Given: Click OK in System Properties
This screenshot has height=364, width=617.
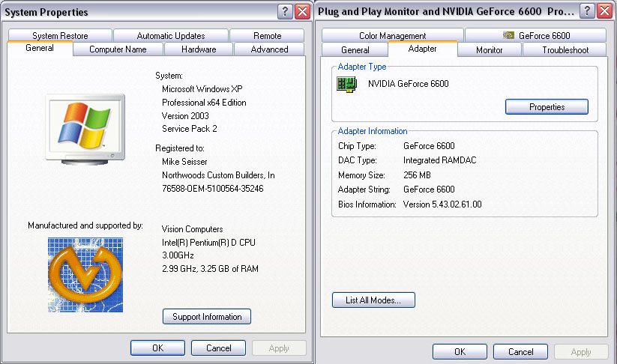Looking at the screenshot, I should pos(157,348).
